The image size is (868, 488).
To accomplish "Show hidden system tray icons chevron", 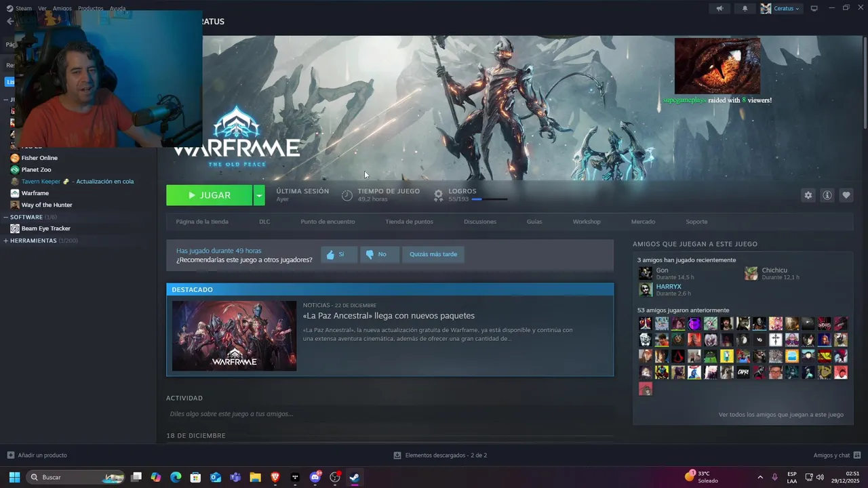I will coord(759,477).
